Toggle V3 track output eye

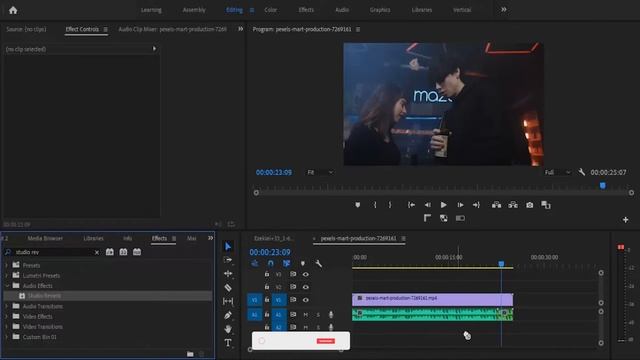coord(305,274)
